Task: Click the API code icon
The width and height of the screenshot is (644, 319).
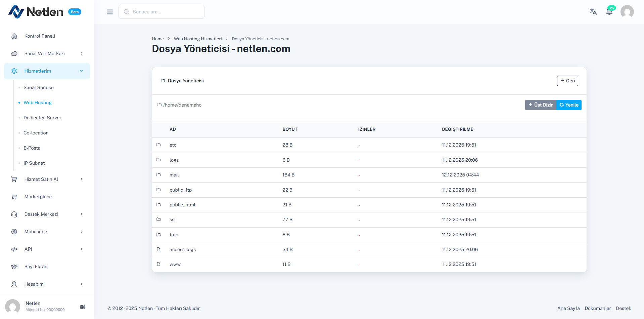Action: pyautogui.click(x=14, y=249)
